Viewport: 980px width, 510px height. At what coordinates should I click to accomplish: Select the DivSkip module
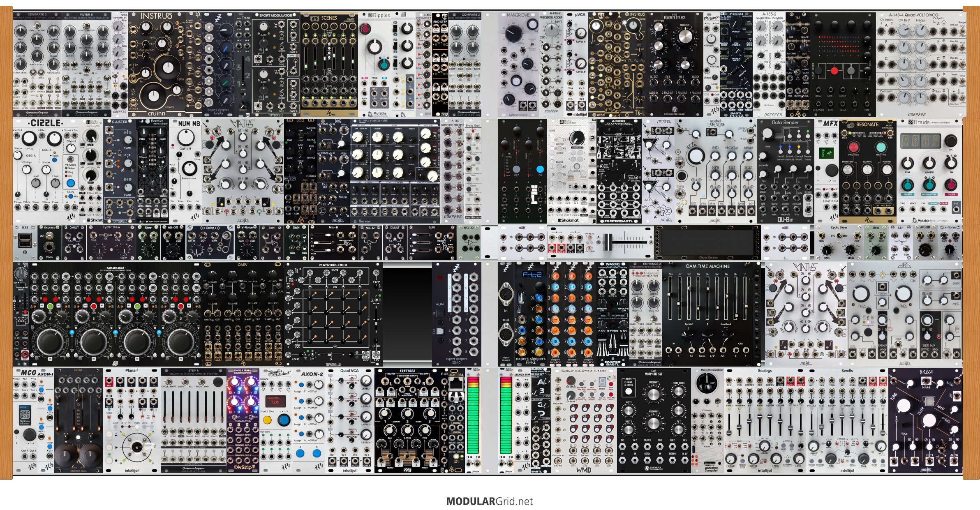pyautogui.click(x=243, y=420)
